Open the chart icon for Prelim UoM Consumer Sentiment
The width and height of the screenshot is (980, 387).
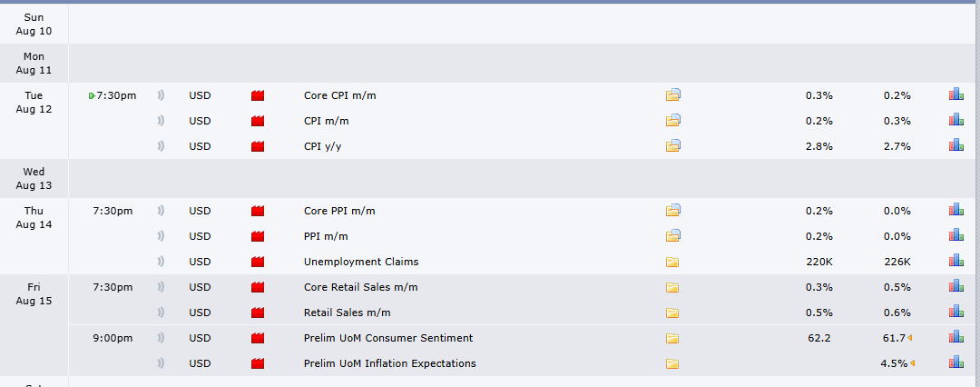point(955,337)
